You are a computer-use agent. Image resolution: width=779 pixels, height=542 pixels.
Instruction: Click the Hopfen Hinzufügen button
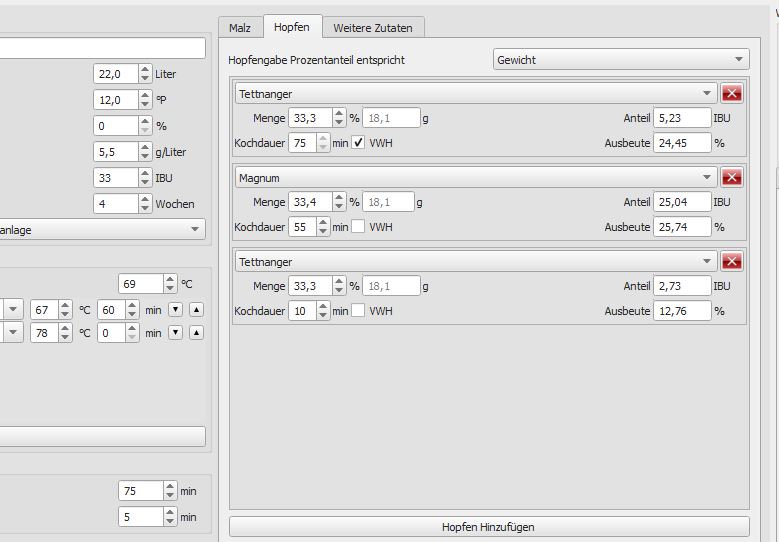[x=488, y=527]
